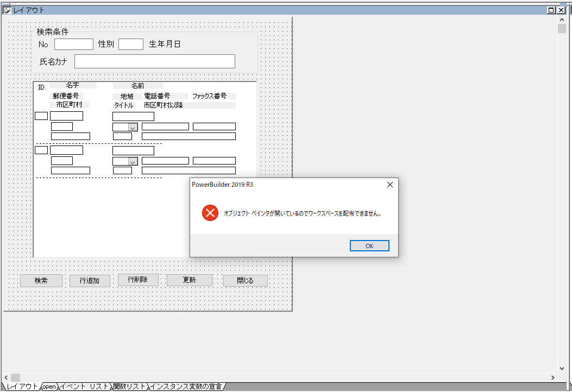Go to the インスタンス変数の宣言 tab

(186, 387)
